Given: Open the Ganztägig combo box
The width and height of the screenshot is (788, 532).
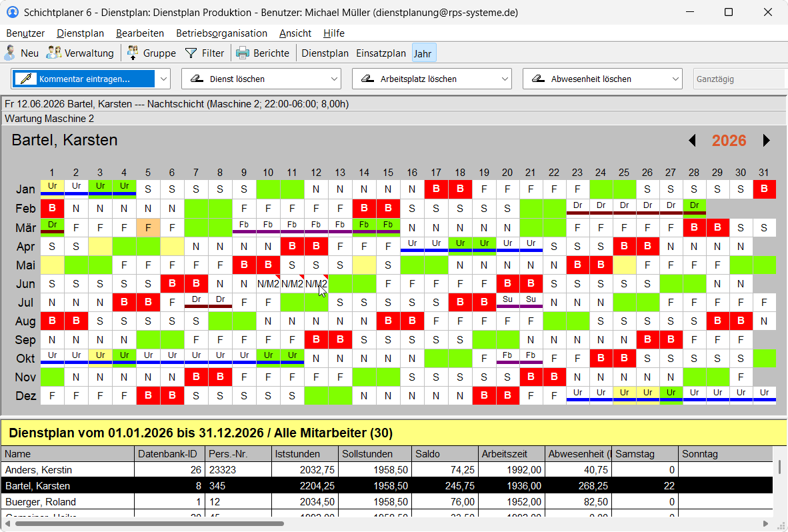Looking at the screenshot, I should click(739, 79).
